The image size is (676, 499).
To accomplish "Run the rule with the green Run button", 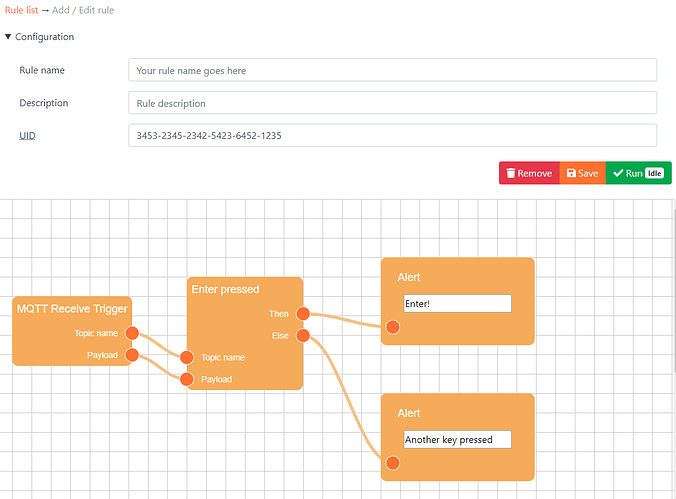I will click(638, 173).
